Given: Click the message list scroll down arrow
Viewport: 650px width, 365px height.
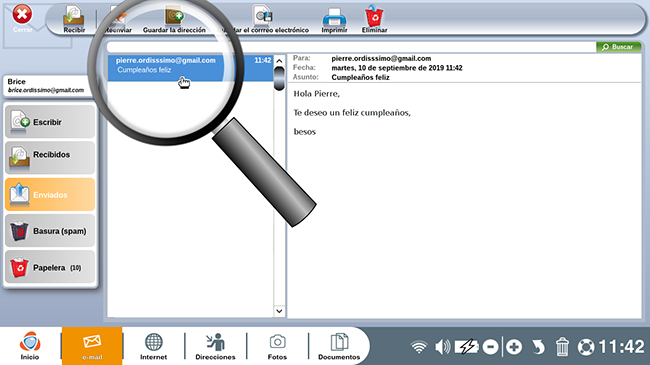Looking at the screenshot, I should click(279, 311).
